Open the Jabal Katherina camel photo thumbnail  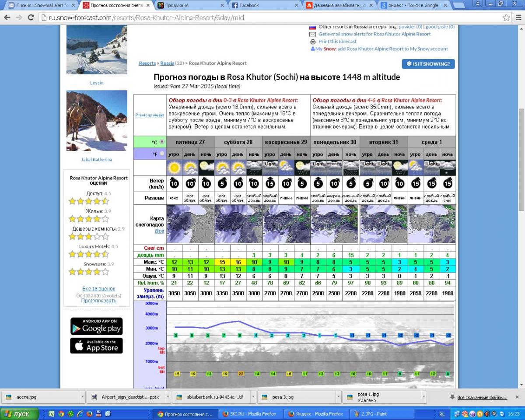point(97,120)
